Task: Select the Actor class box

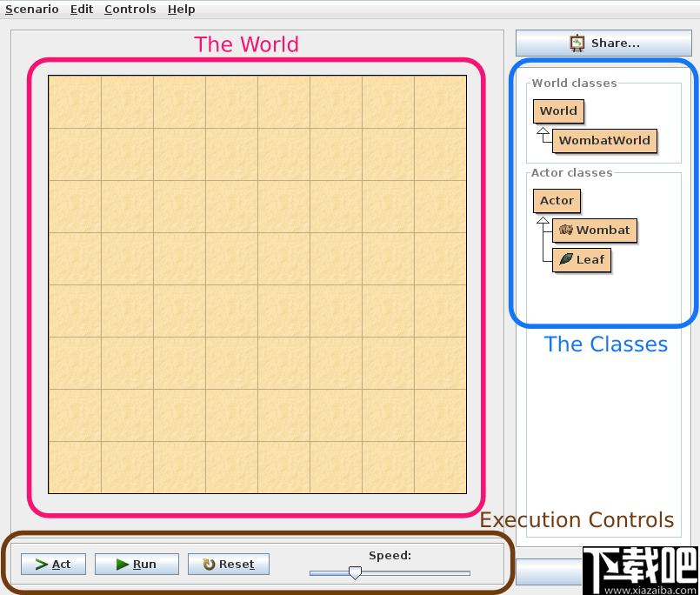Action: (557, 201)
